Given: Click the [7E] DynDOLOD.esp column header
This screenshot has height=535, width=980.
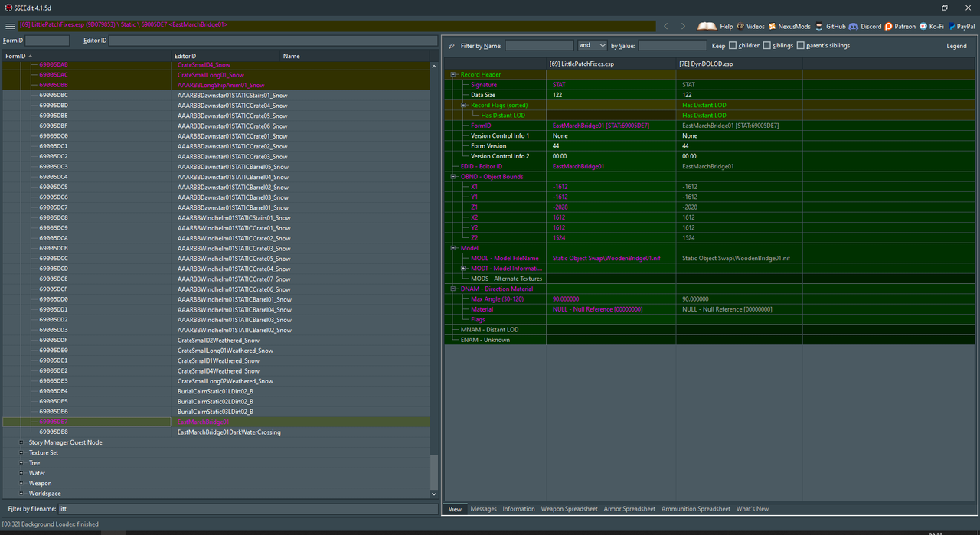Looking at the screenshot, I should click(x=739, y=64).
